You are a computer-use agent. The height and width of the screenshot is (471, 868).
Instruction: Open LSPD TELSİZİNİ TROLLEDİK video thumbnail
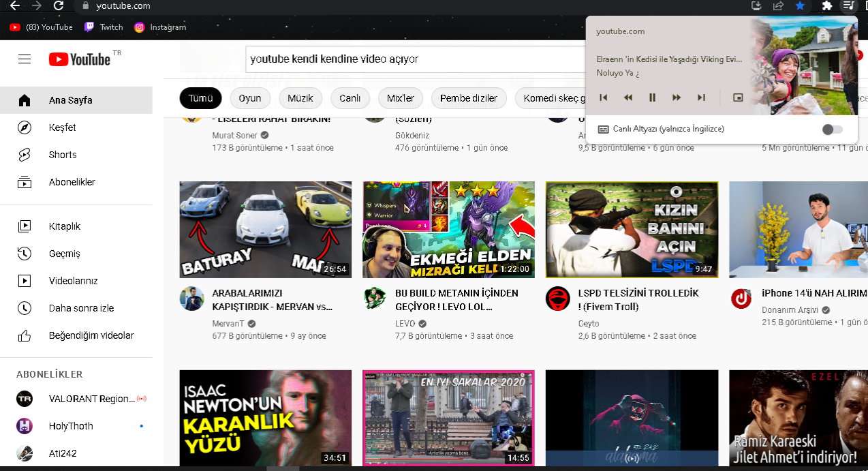[632, 230]
